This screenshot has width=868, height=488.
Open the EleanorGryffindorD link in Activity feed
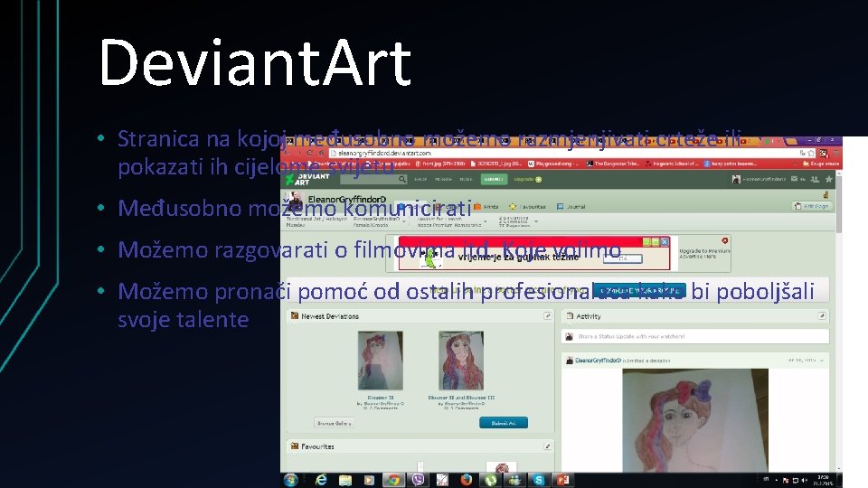tap(598, 361)
